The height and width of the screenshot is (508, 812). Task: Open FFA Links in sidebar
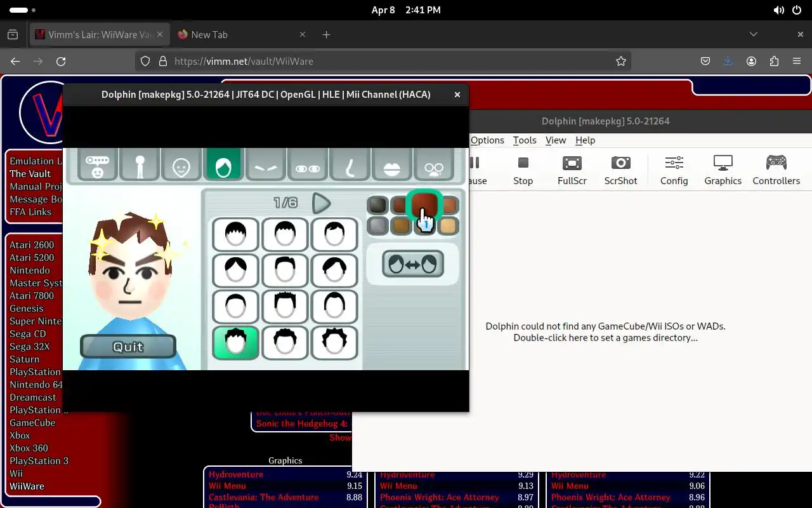(30, 211)
